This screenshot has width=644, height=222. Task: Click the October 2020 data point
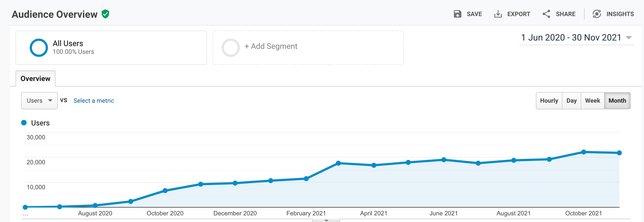(x=165, y=191)
